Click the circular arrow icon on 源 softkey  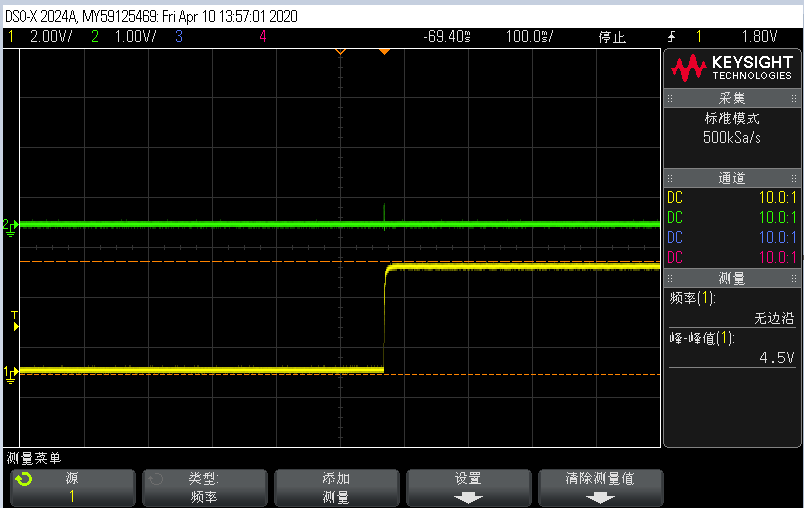pos(24,479)
